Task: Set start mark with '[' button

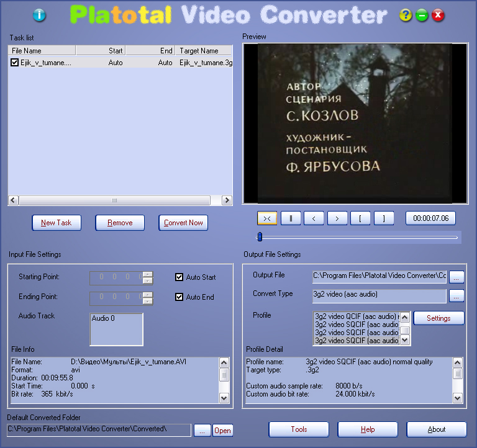Action: pyautogui.click(x=360, y=218)
